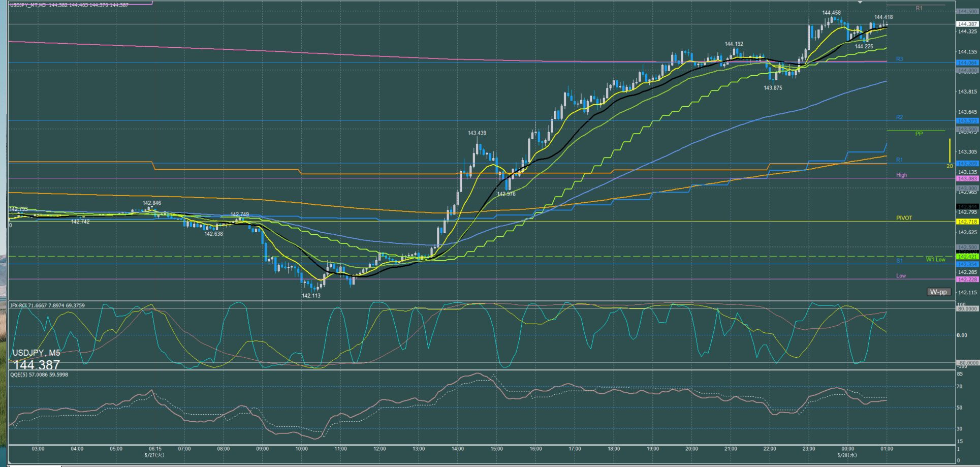Click the current price label 144.387
Viewport: 980px width, 467px height.
(x=967, y=24)
